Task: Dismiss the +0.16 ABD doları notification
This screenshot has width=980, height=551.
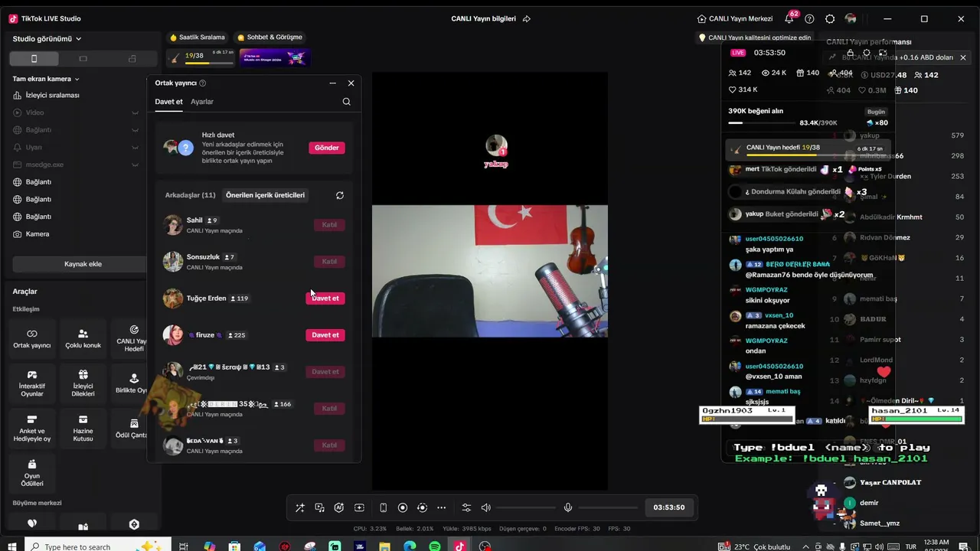Action: click(963, 57)
